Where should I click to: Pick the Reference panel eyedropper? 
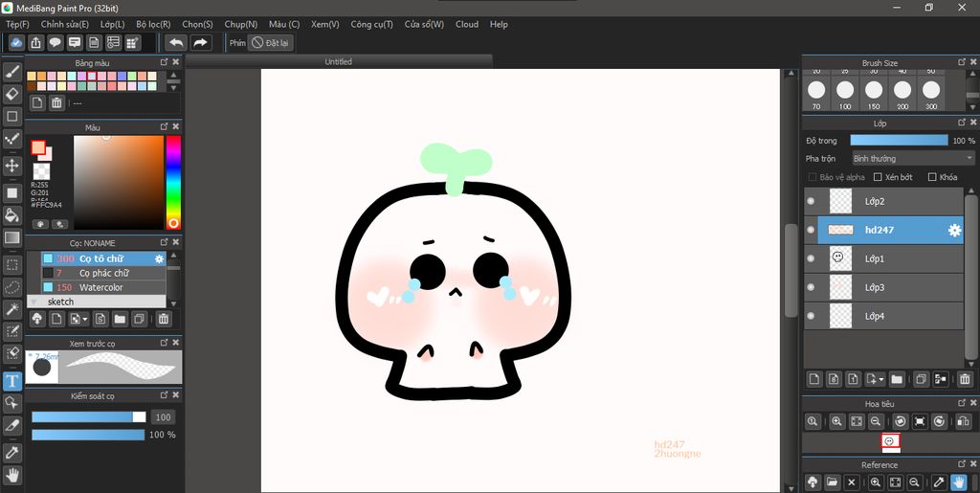(938, 482)
